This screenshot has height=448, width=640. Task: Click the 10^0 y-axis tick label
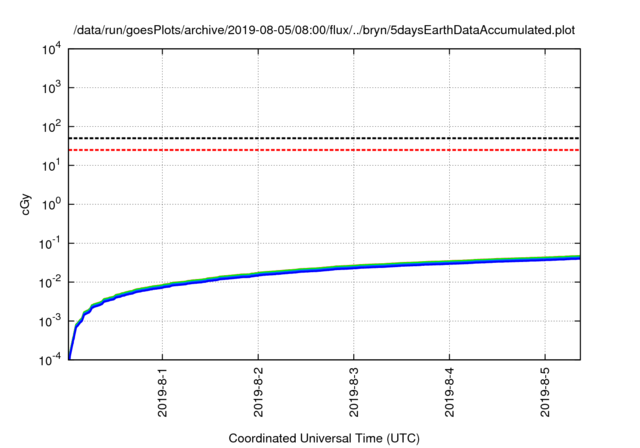tap(51, 204)
